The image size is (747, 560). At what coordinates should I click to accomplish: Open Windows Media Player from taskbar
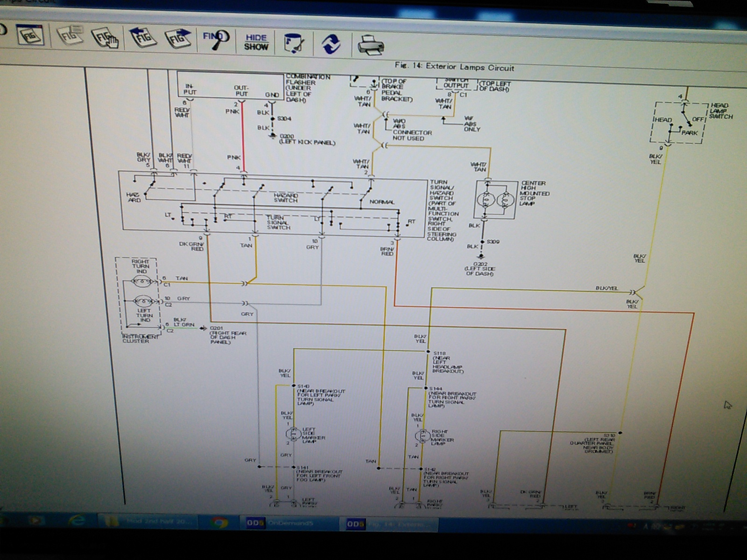pyautogui.click(x=36, y=520)
